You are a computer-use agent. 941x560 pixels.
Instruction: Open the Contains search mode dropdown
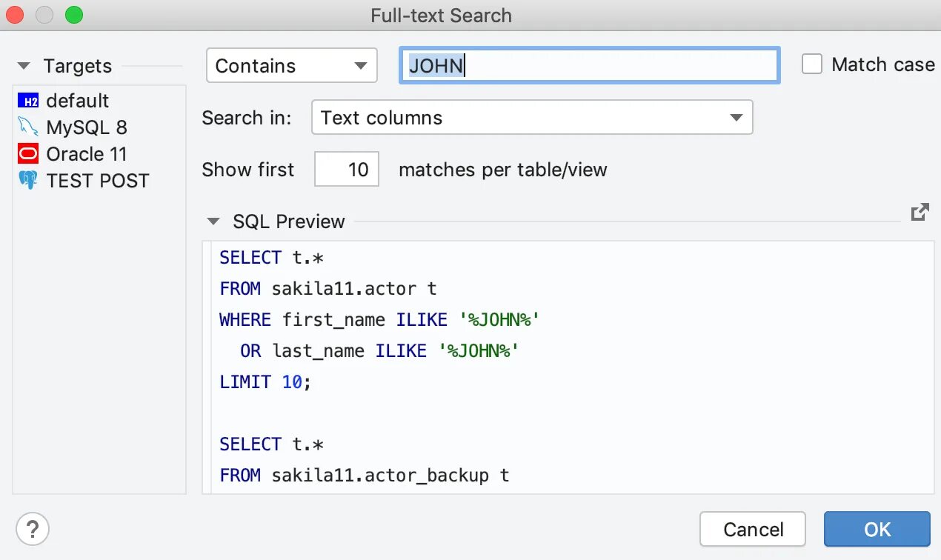tap(291, 66)
